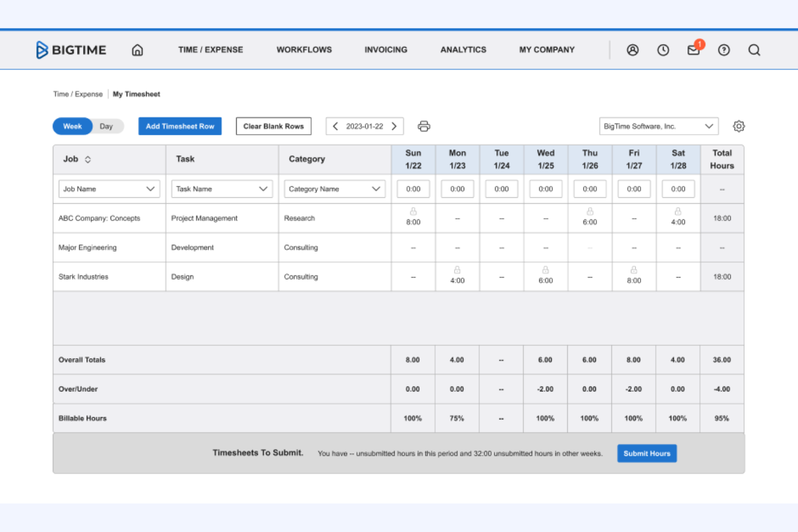Click Billable Hours 95% value
This screenshot has height=532, width=798.
point(722,418)
